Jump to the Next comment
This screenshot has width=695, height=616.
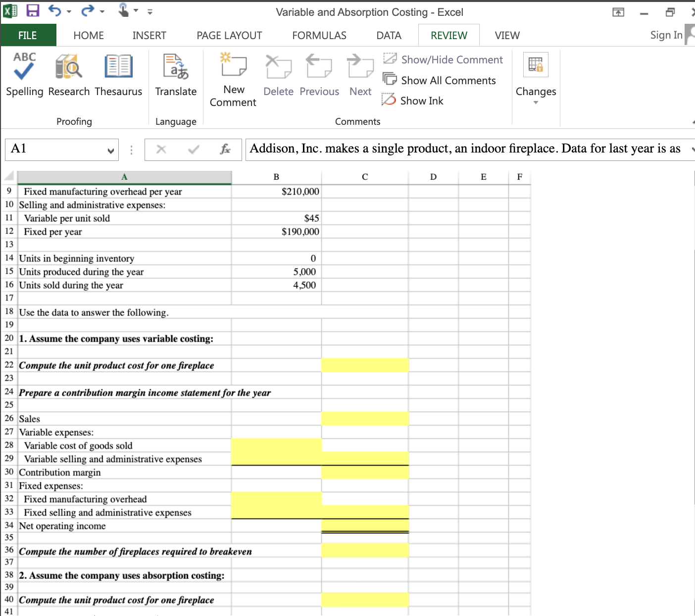[360, 74]
